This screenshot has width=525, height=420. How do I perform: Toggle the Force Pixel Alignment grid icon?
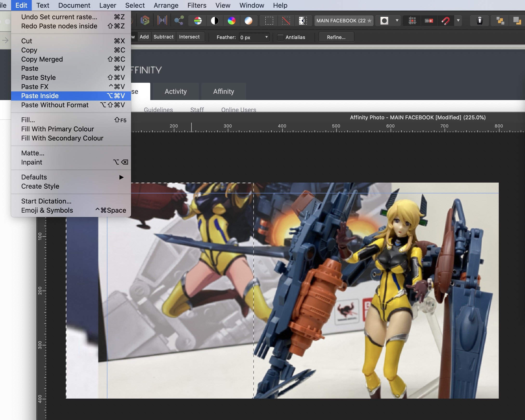tap(412, 21)
